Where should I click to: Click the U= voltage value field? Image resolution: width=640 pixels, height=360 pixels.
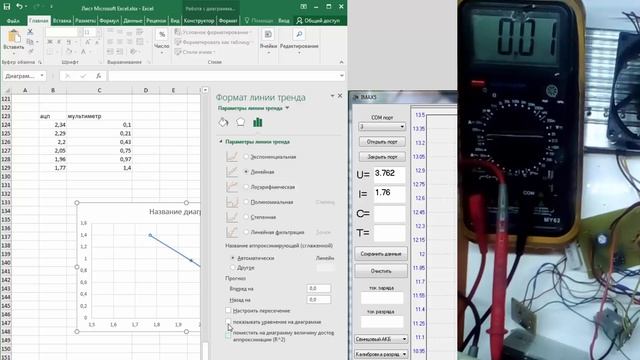tap(390, 175)
